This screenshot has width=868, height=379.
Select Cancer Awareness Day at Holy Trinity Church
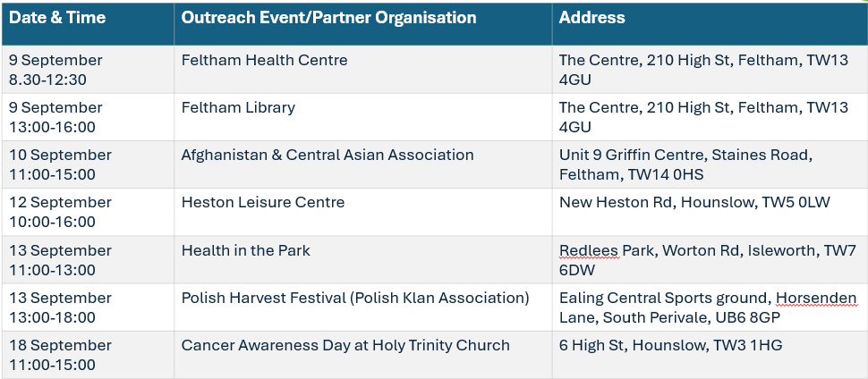[345, 345]
